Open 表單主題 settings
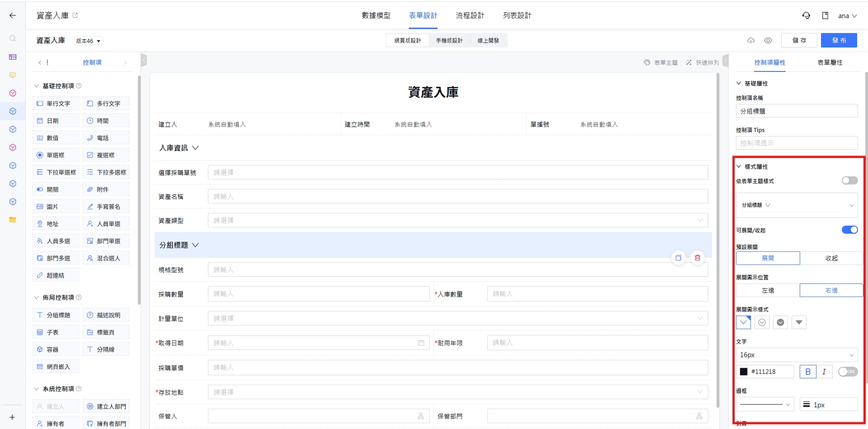The image size is (868, 429). 660,62
